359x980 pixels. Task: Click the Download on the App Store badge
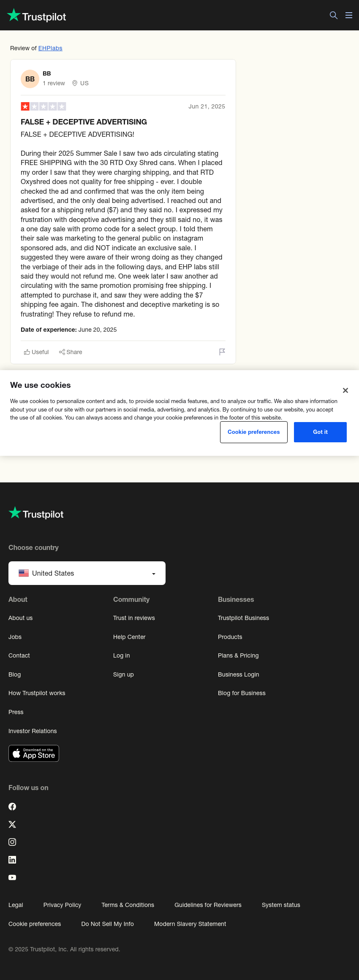coord(34,753)
